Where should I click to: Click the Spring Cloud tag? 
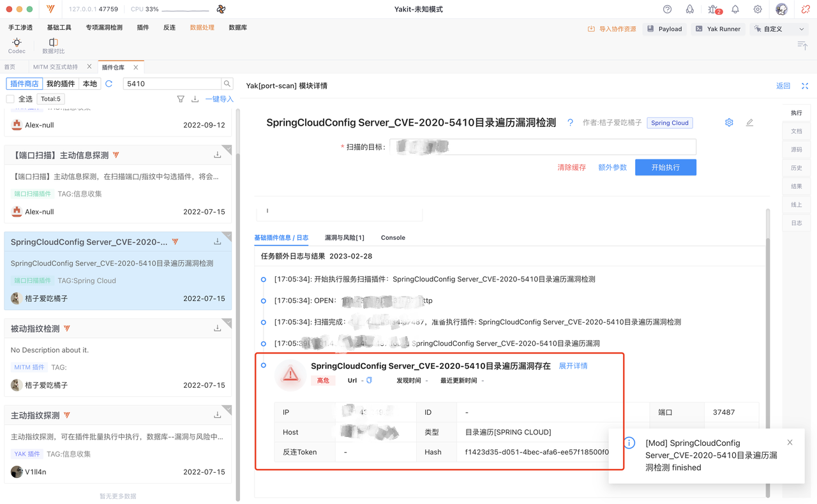670,122
